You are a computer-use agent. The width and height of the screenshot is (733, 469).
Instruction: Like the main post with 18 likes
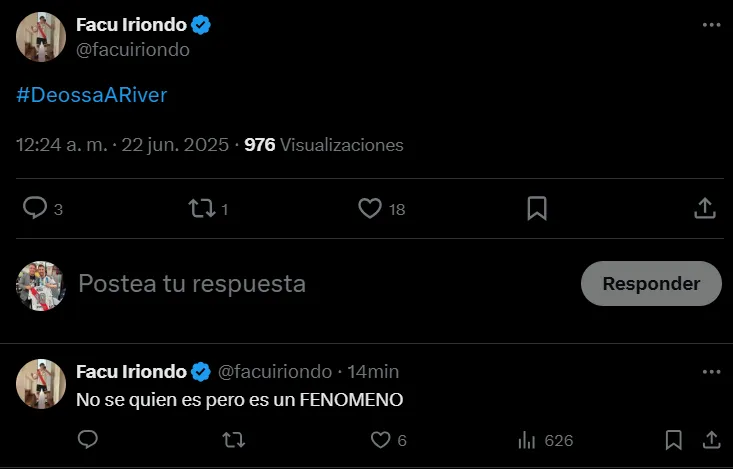[371, 208]
